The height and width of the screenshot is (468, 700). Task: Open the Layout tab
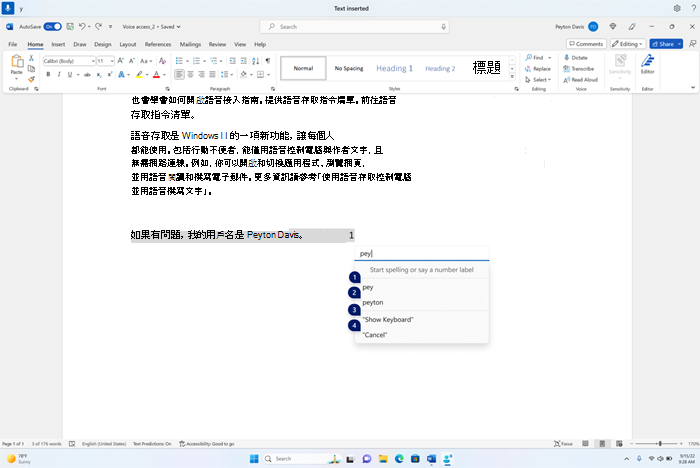coord(128,44)
